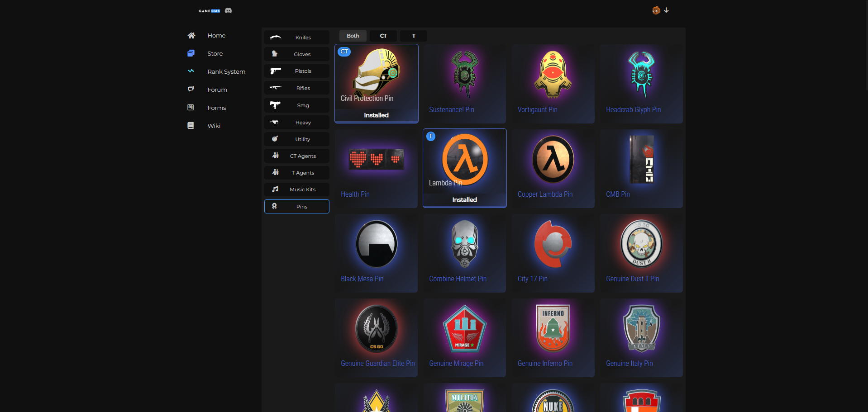The height and width of the screenshot is (412, 868).
Task: Click the Rank System icon
Action: pyautogui.click(x=191, y=71)
